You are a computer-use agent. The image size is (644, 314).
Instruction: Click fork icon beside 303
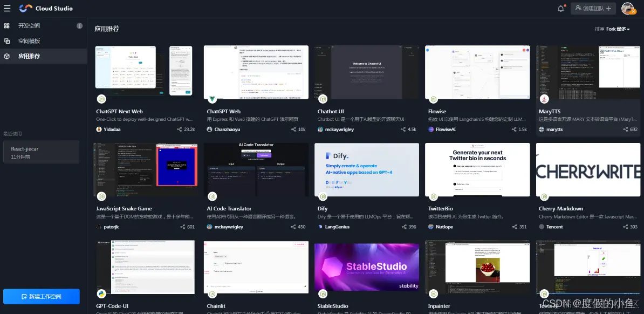[626, 227]
